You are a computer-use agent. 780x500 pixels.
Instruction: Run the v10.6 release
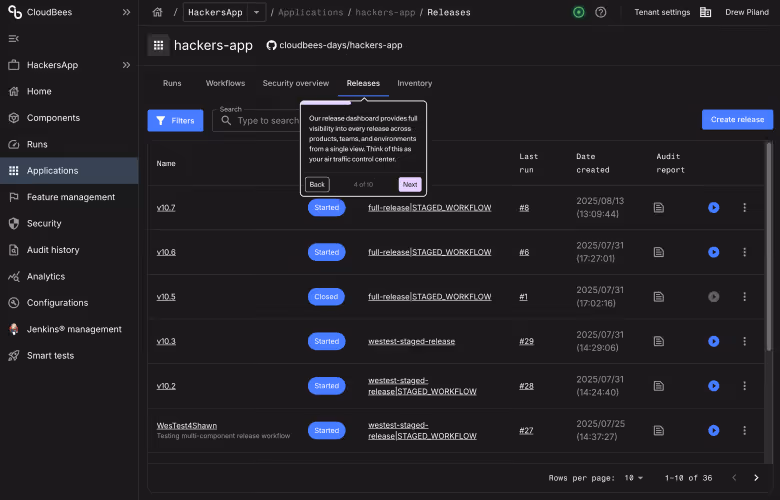click(713, 252)
